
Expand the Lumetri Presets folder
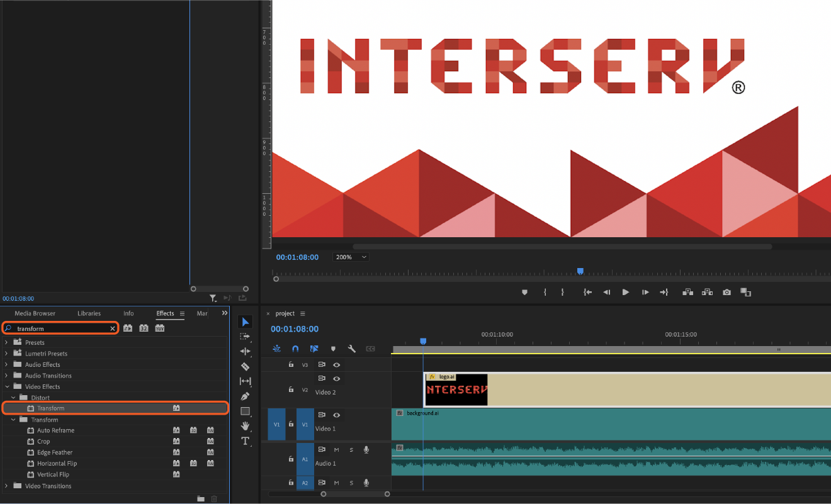pos(7,354)
